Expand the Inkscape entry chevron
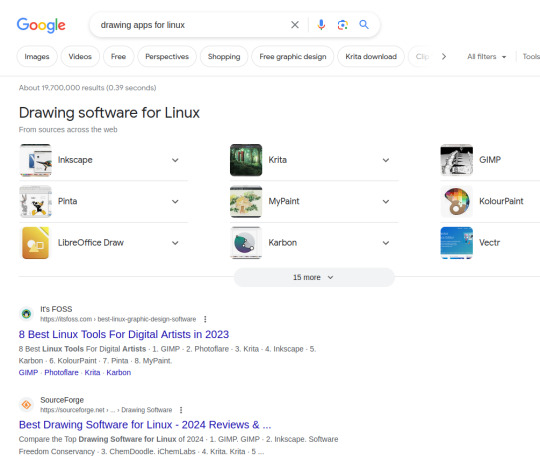The height and width of the screenshot is (466, 540). [175, 160]
